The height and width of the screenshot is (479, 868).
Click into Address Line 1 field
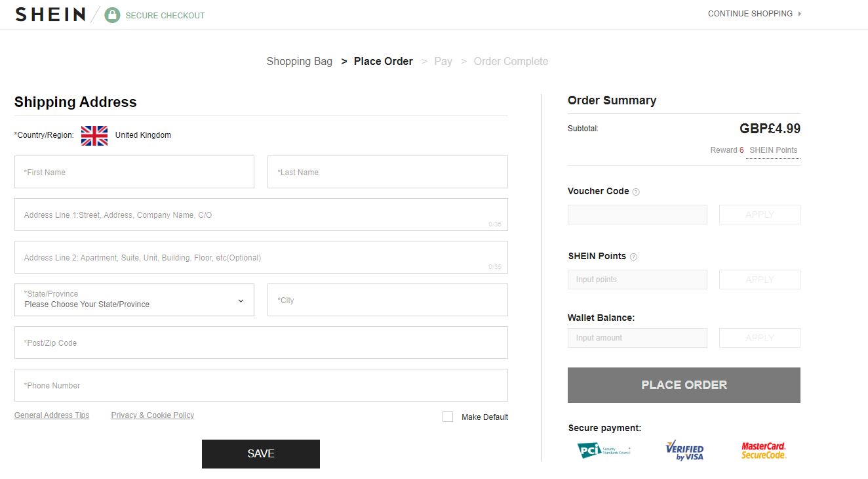[261, 215]
